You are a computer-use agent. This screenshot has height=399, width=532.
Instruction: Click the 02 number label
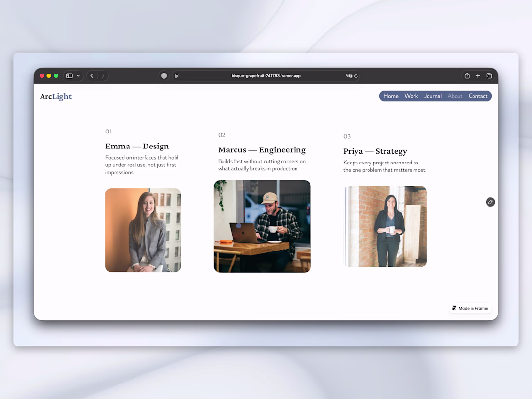click(x=222, y=135)
